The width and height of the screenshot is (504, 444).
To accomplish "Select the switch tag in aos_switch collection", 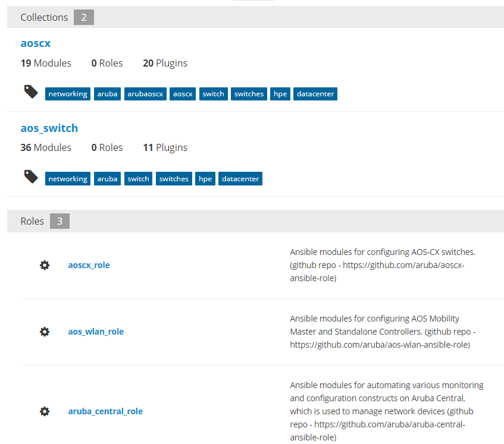I will tap(138, 179).
